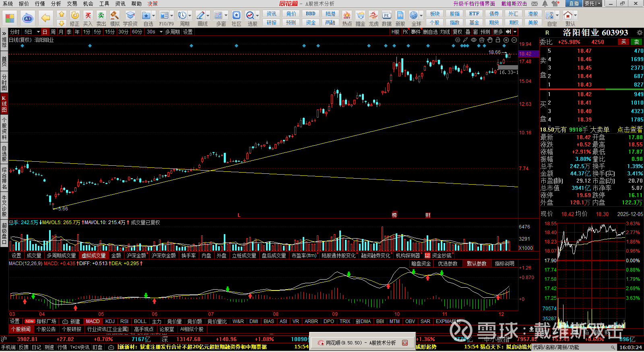Click the red 买 button beside 委比
The height and width of the screenshot is (352, 644).
[x=624, y=42]
